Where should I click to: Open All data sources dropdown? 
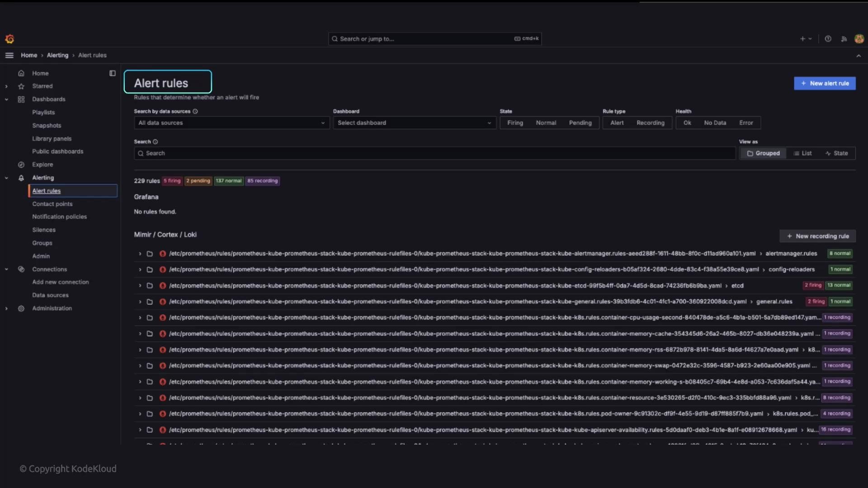coord(232,123)
